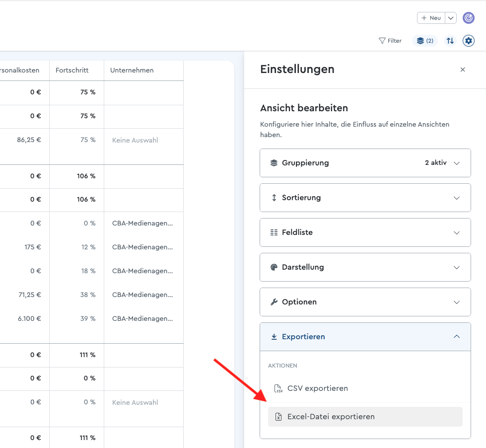Collapse the Exportieren section chevron
486x448 pixels.
coord(457,337)
